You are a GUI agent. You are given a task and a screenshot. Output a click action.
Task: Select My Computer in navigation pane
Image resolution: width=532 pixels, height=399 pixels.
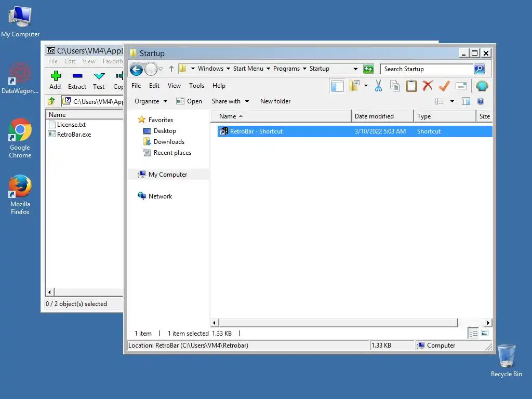(168, 175)
